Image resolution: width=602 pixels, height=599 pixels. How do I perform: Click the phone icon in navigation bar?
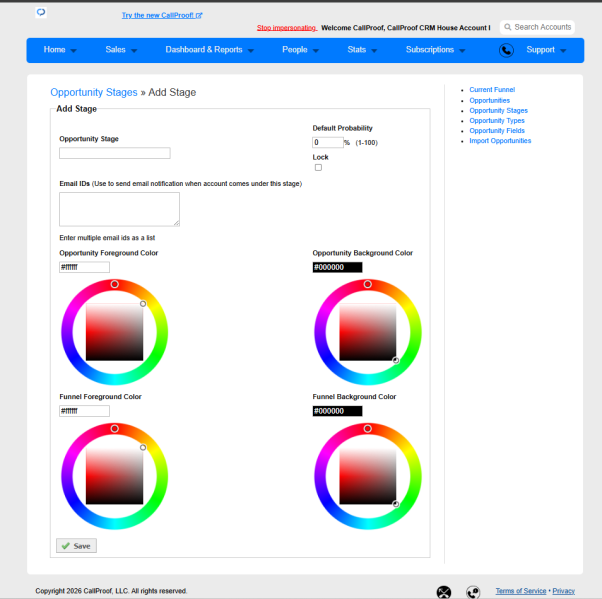(x=506, y=50)
